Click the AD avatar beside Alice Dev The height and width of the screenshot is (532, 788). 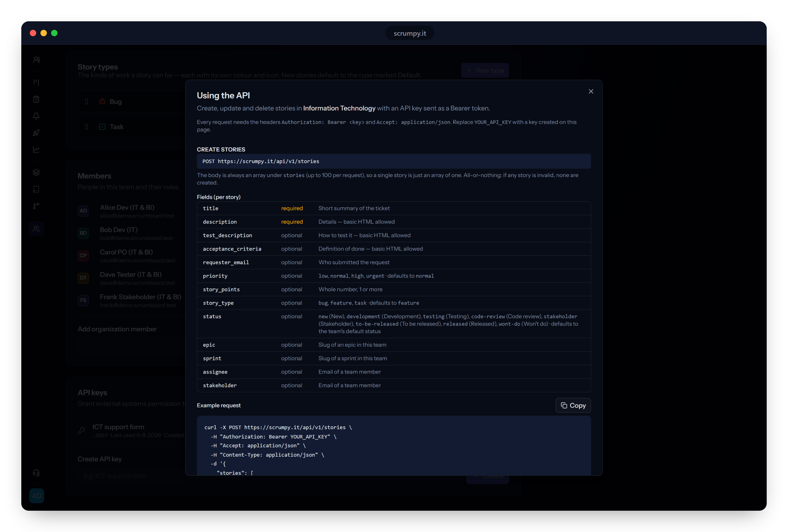point(83,211)
